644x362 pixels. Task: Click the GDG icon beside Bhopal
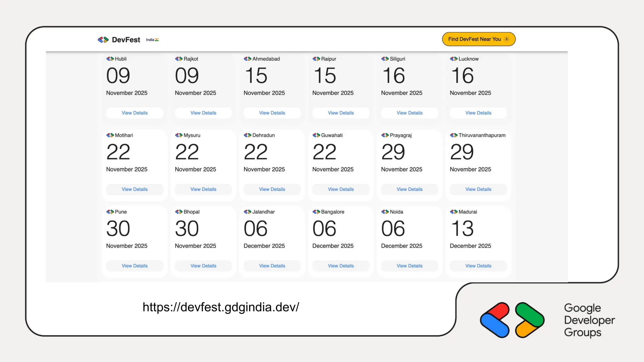tap(179, 212)
